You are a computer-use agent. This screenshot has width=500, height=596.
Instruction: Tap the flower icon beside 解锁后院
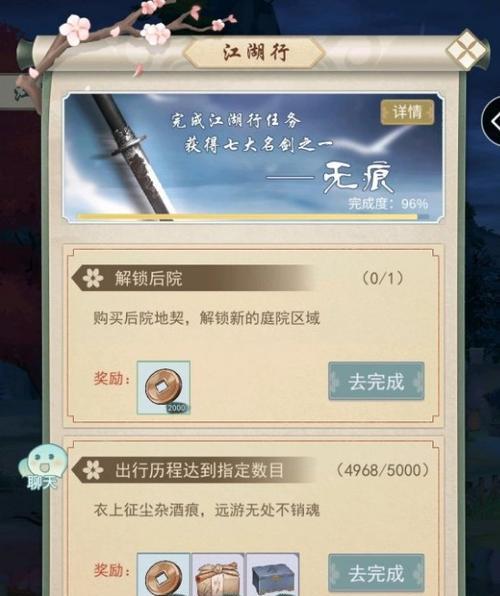(93, 278)
